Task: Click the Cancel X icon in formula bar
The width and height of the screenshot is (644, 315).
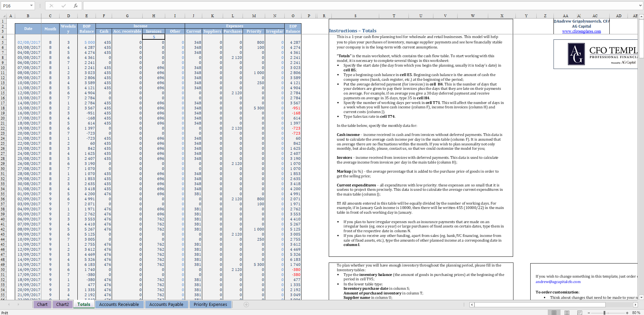Action: [51, 6]
